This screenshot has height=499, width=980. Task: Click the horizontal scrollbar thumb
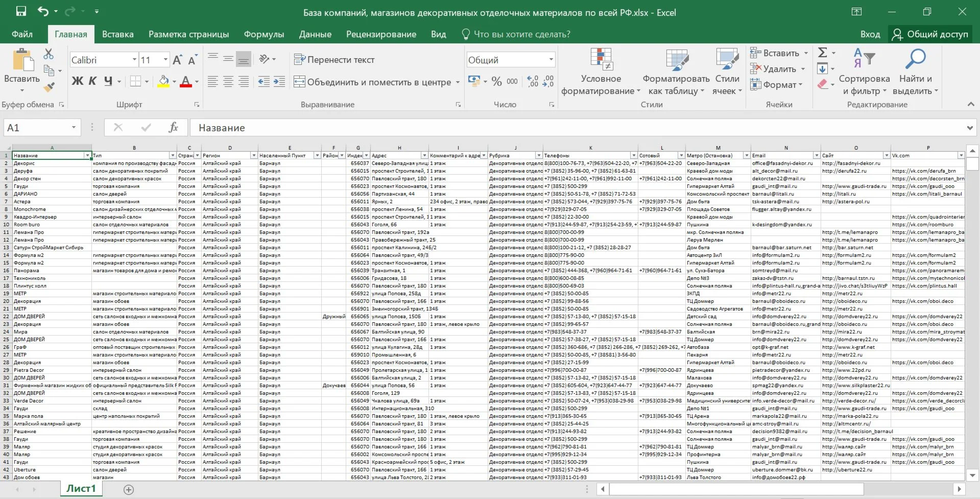pos(736,489)
